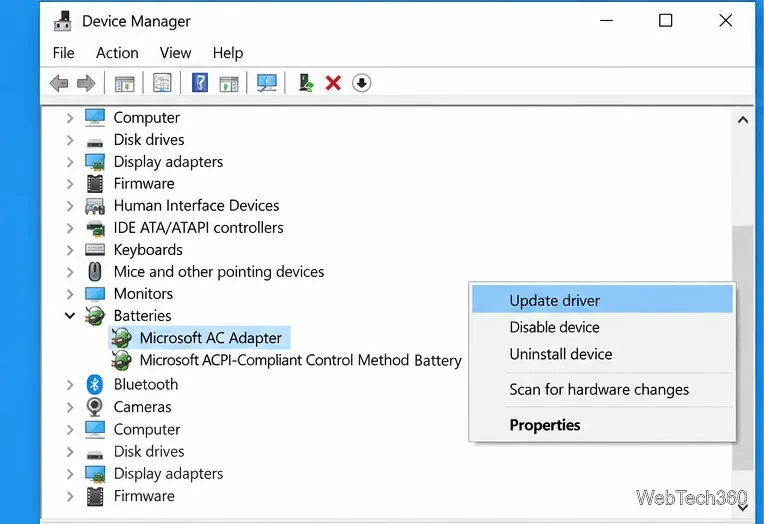Click the Keyboards category icon

95,250
